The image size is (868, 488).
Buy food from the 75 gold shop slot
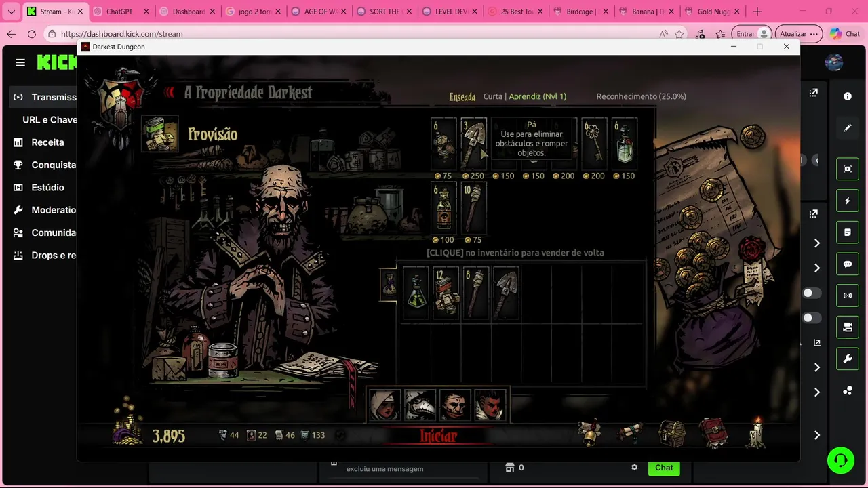(x=444, y=143)
